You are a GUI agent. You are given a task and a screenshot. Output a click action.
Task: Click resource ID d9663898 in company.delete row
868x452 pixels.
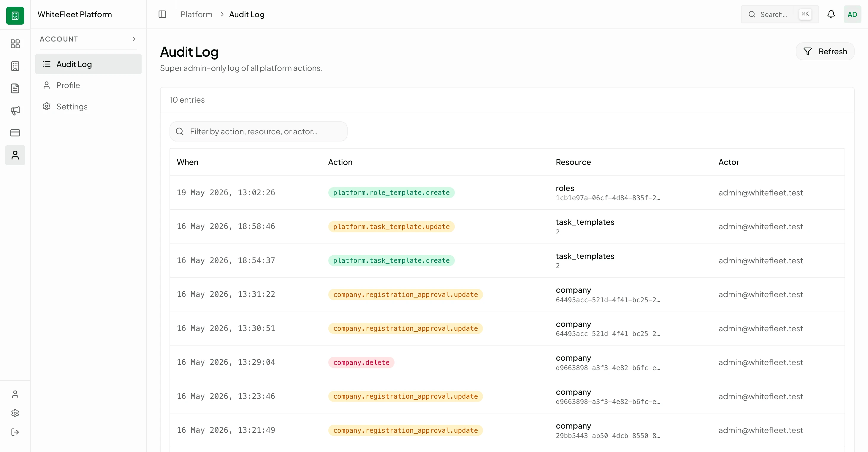[x=608, y=368]
